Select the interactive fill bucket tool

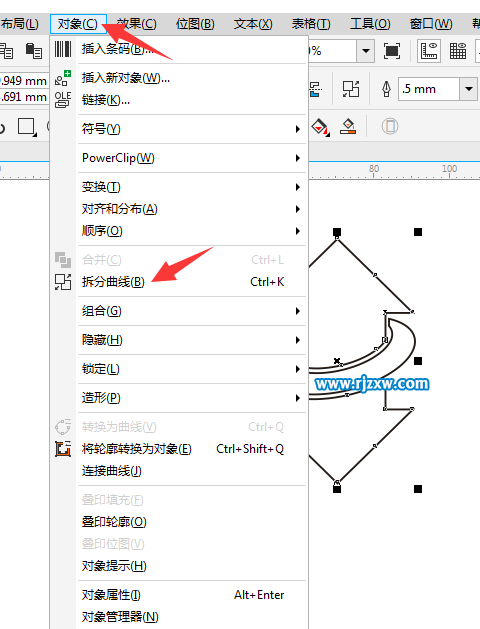pos(320,127)
